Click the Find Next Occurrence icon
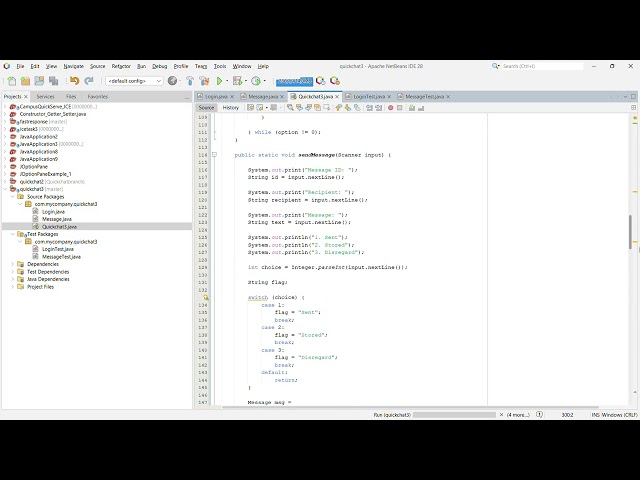Viewport: 640px width, 480px height. pos(308,107)
